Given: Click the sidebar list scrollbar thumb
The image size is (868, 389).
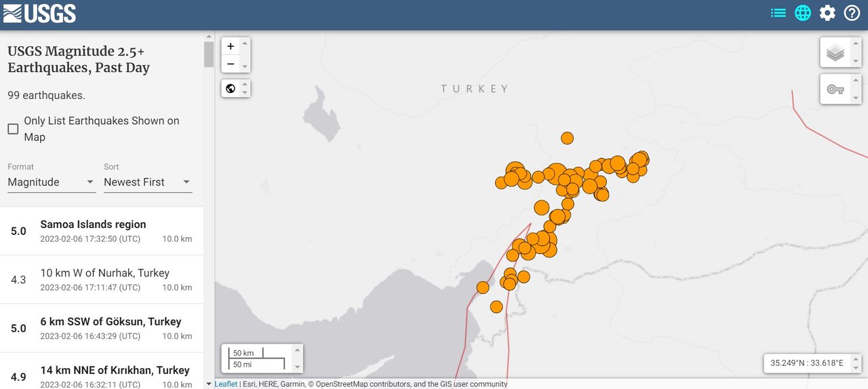Looking at the screenshot, I should tap(209, 54).
